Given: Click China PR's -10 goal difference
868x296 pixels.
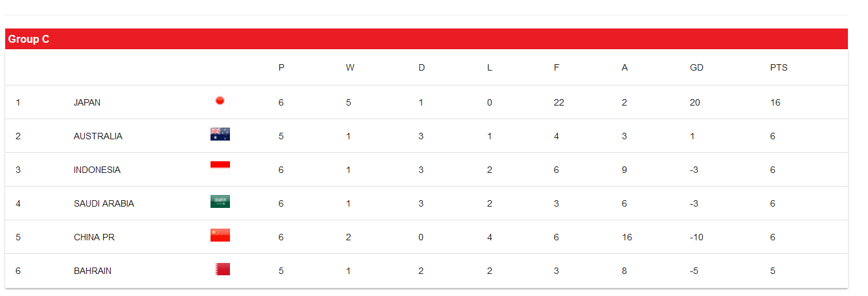Looking at the screenshot, I should pyautogui.click(x=697, y=237).
